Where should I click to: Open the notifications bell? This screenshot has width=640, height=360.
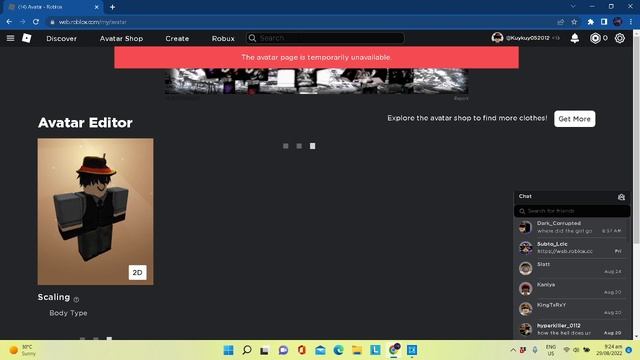(575, 38)
